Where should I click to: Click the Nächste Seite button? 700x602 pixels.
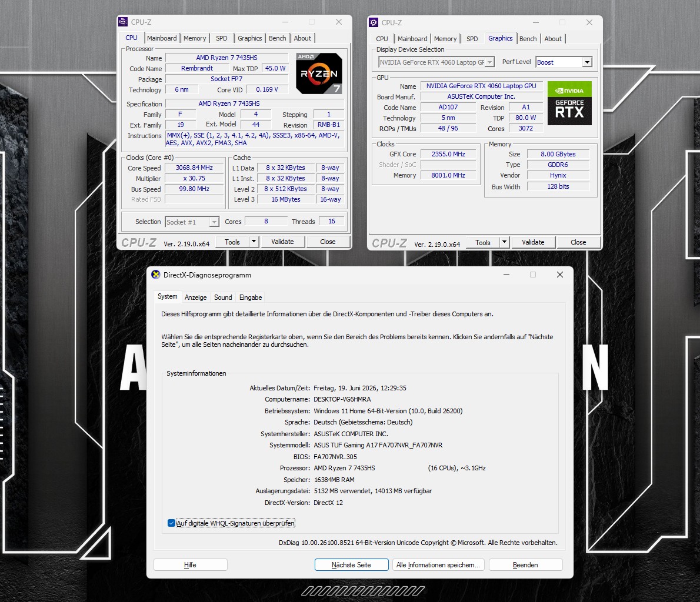(351, 564)
